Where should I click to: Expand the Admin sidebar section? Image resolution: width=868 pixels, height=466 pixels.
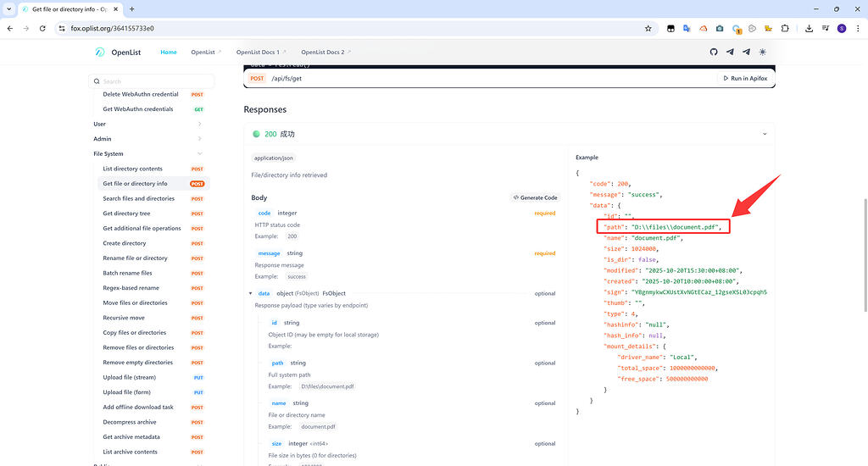[147, 139]
